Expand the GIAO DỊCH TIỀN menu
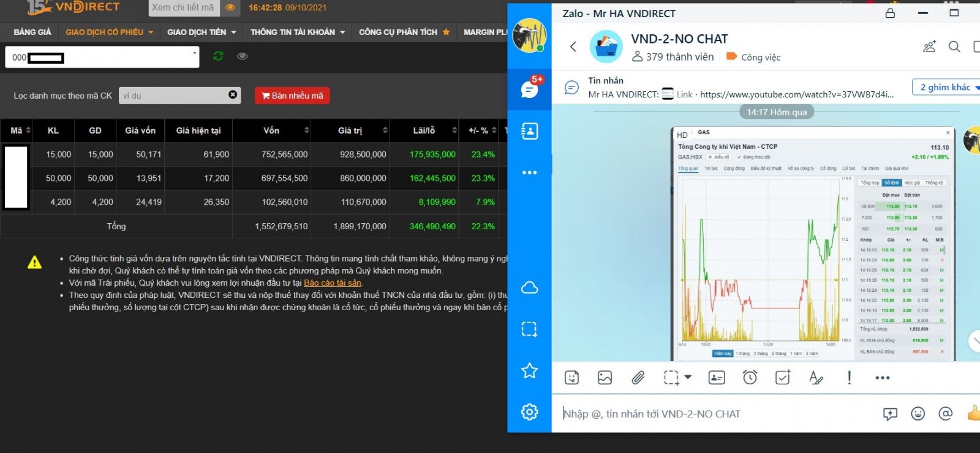This screenshot has height=453, width=980. [202, 32]
